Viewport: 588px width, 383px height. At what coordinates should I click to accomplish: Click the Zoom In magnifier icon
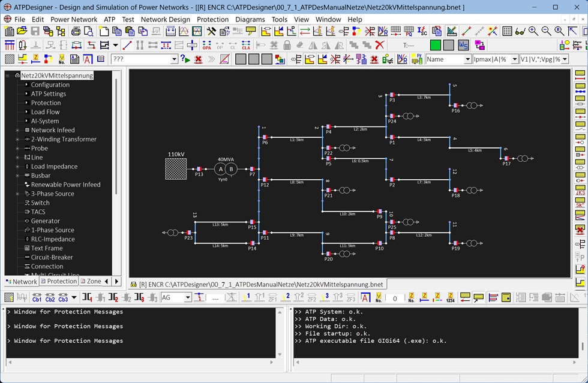pyautogui.click(x=533, y=31)
